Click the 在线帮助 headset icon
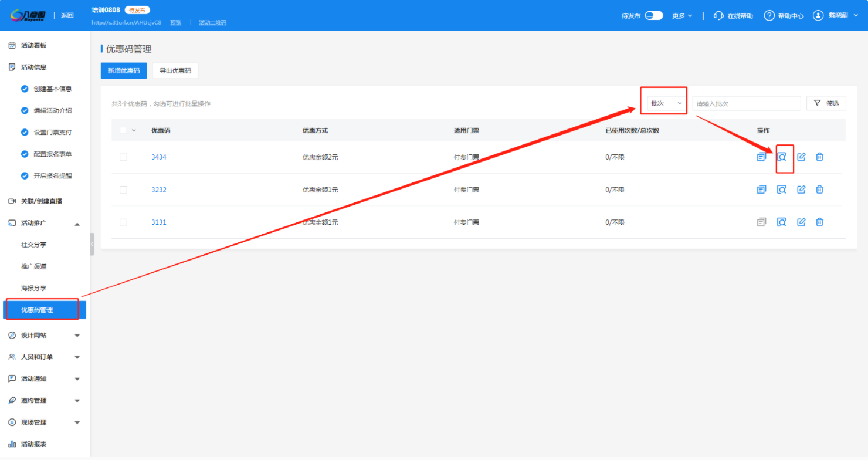 [x=718, y=16]
